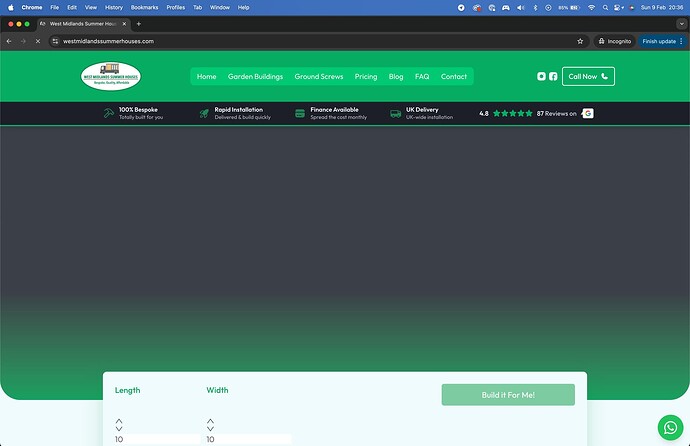The height and width of the screenshot is (446, 690).
Task: Click the van icon beside UK Delivery
Action: (x=396, y=113)
